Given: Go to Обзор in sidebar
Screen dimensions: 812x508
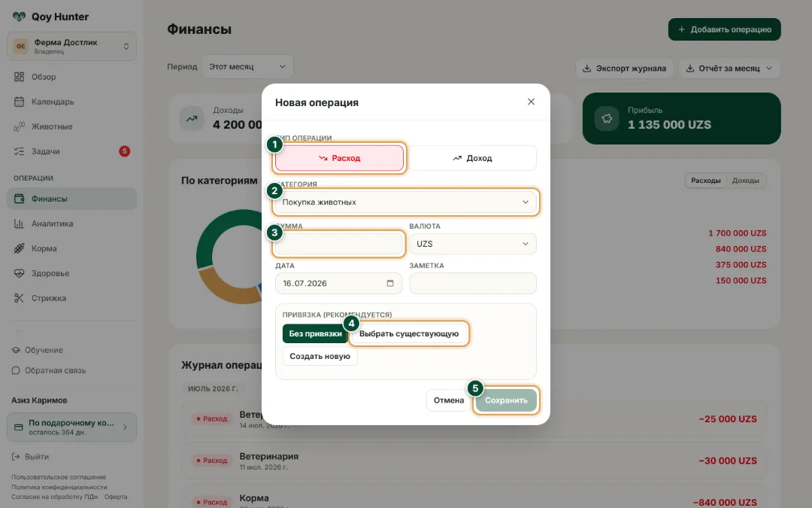Looking at the screenshot, I should [x=71, y=77].
